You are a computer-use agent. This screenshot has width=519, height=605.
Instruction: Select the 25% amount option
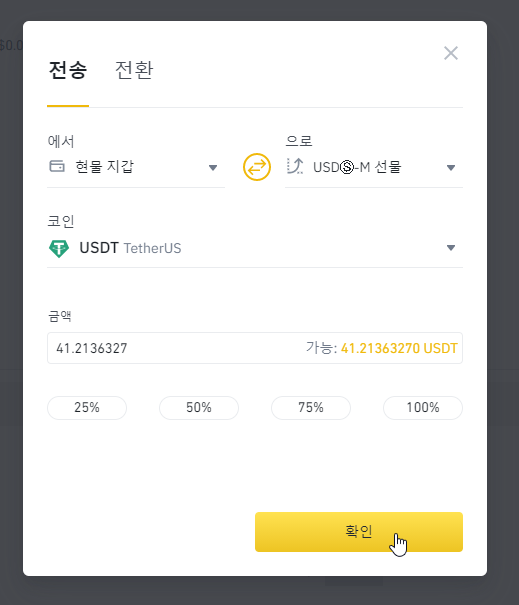click(x=87, y=407)
